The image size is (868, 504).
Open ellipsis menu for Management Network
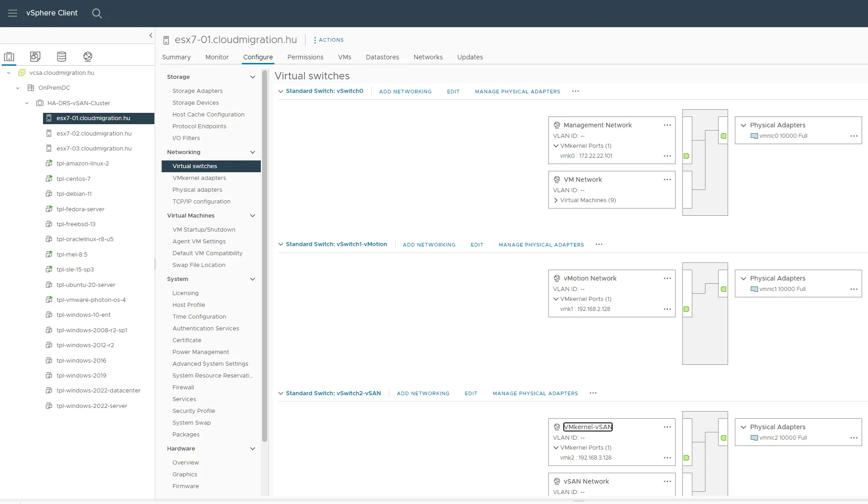[x=667, y=125]
